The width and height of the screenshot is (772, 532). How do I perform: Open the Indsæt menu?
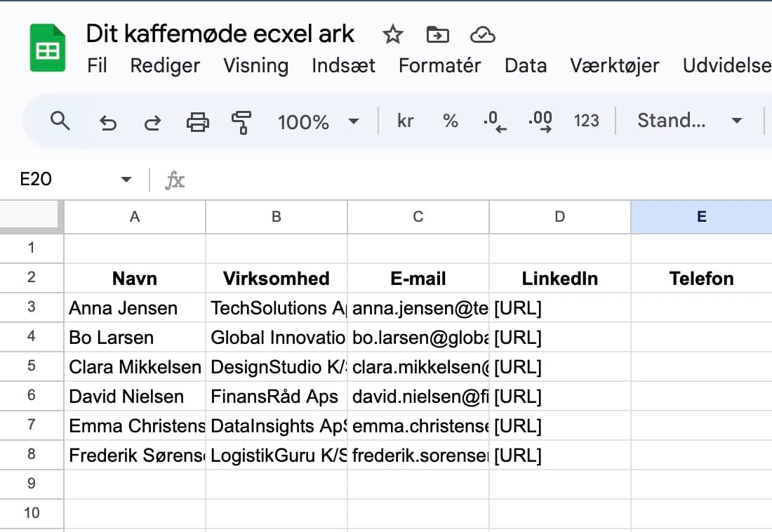(343, 66)
